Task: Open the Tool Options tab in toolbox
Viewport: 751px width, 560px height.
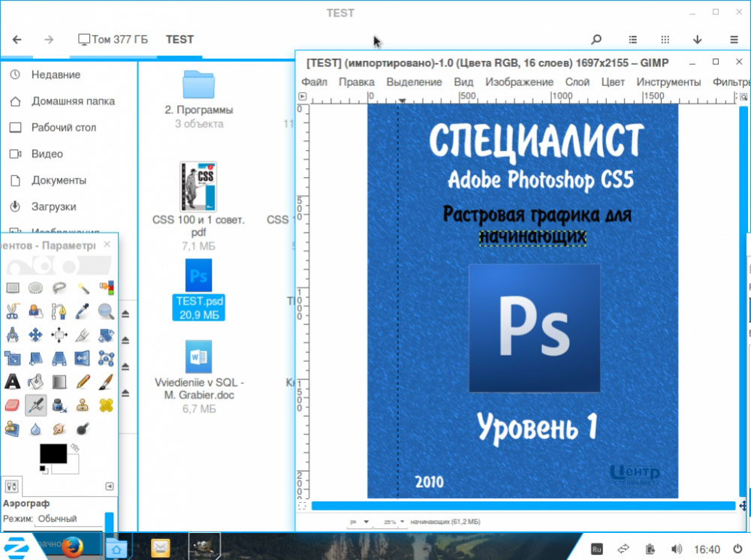Action: 11,486
